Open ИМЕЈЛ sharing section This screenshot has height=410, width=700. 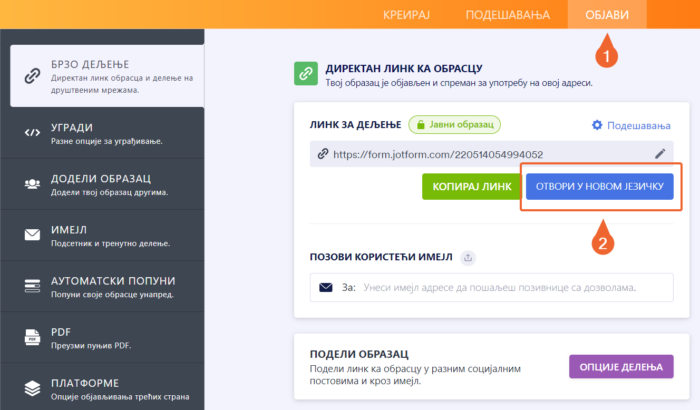coord(102,235)
